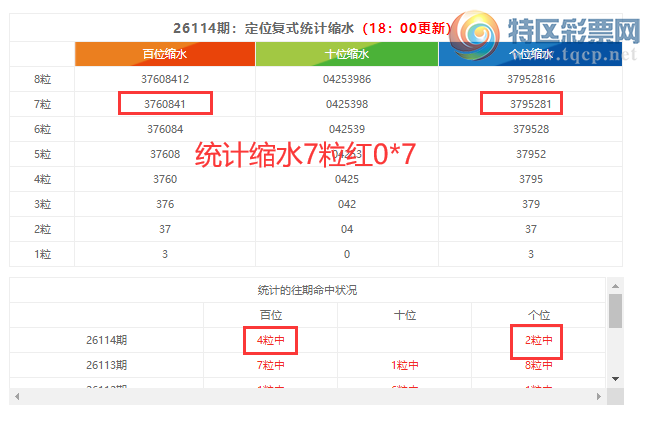Select the 十位缩水 green column header

pyautogui.click(x=347, y=54)
